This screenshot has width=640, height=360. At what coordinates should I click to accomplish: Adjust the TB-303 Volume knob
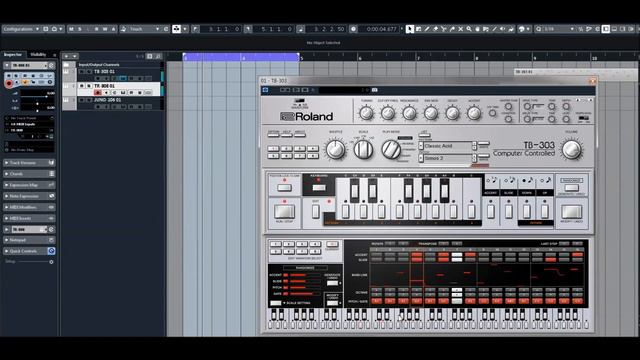571,150
